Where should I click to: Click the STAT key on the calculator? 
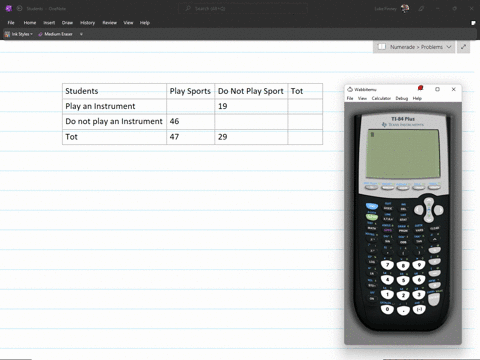tap(403, 219)
